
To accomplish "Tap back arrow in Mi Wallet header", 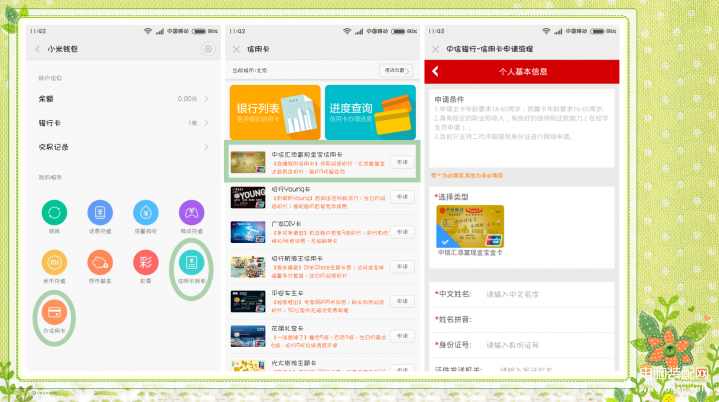I will click(38, 49).
